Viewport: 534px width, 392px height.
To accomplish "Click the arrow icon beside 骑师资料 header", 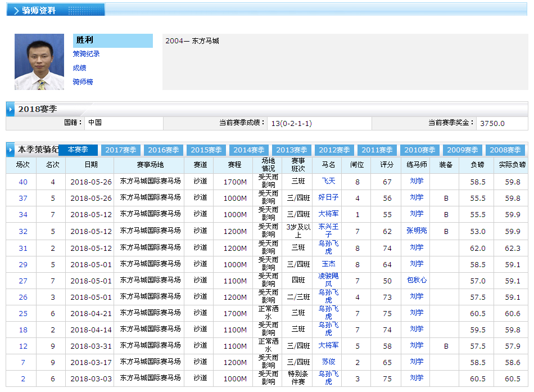I will coord(16,11).
